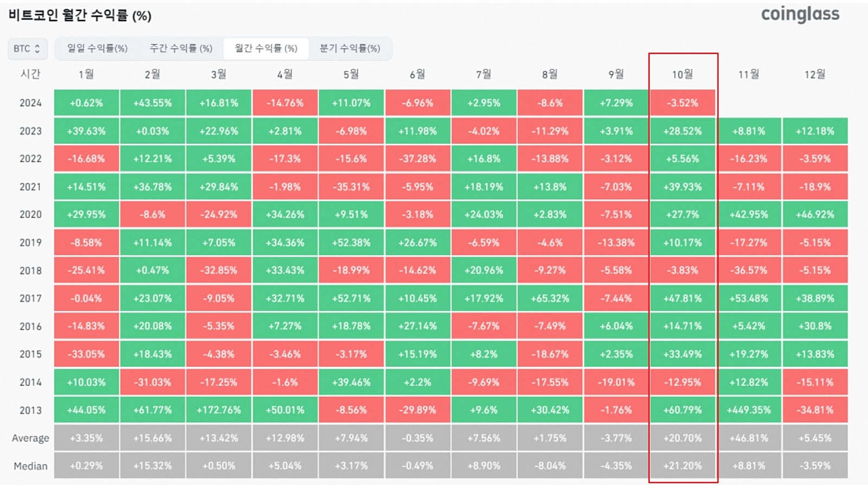This screenshot has height=485, width=868.
Task: Click the 2024 row label
Action: pos(30,103)
